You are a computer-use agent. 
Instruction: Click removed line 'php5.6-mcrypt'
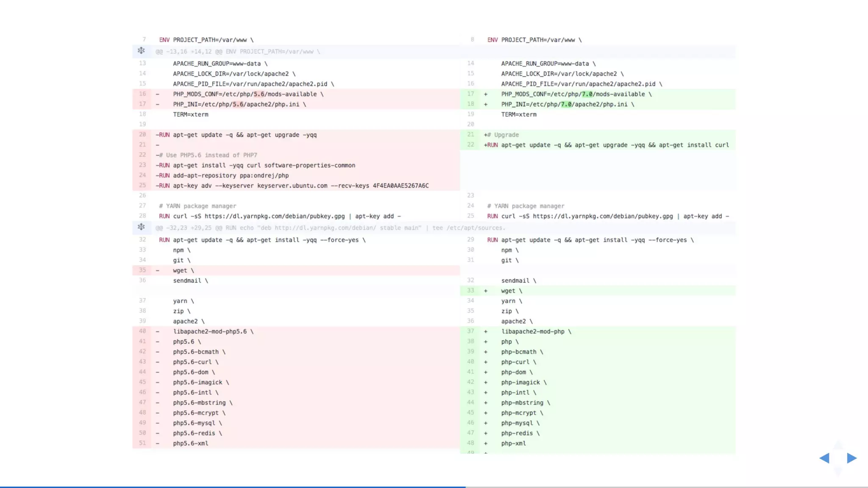(x=296, y=413)
